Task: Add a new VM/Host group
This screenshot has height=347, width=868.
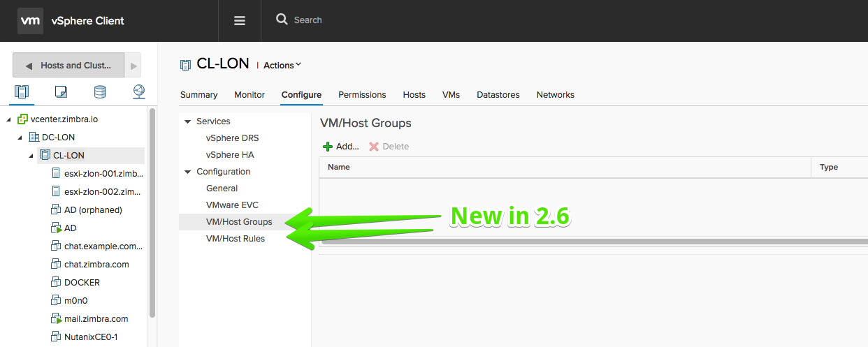Action: (x=340, y=147)
